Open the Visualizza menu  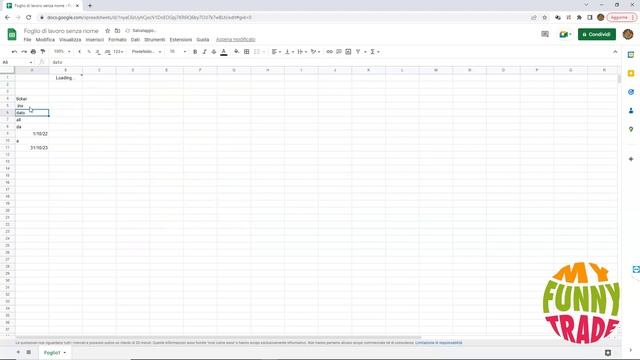tap(70, 40)
